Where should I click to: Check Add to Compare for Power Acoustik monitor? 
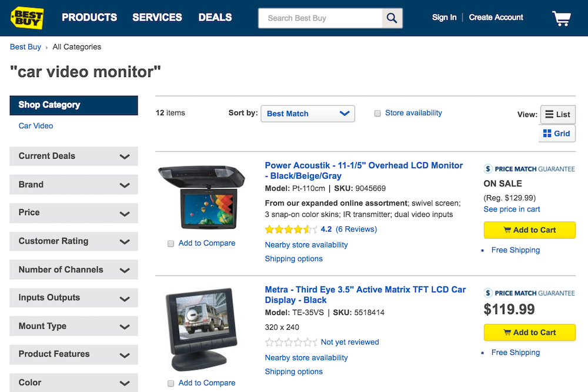pyautogui.click(x=171, y=243)
